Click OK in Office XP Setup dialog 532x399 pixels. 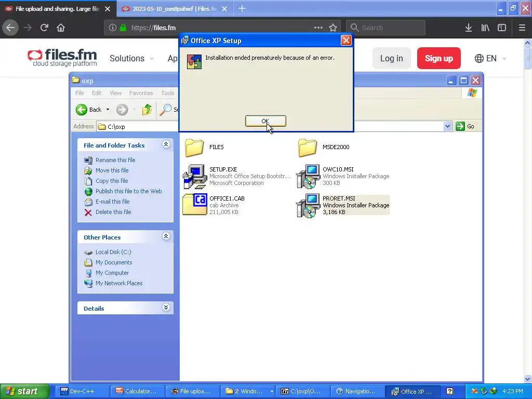coord(265,121)
